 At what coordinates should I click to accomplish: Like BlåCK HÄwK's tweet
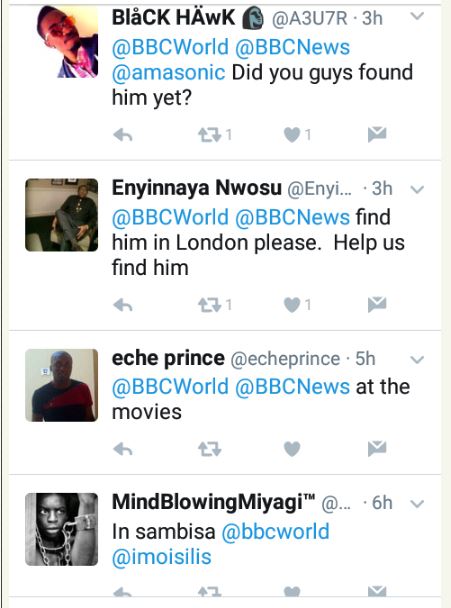(x=292, y=135)
